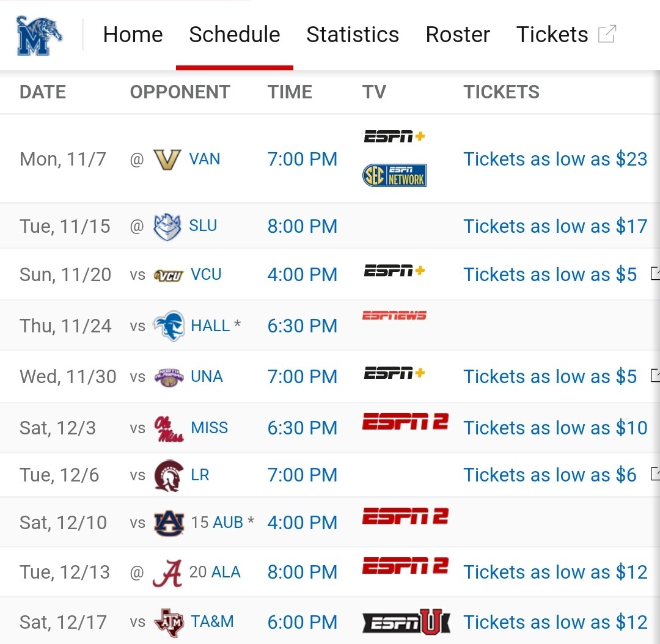Click the Vanderbilt team logo
660x644 pixels.
coord(167,159)
